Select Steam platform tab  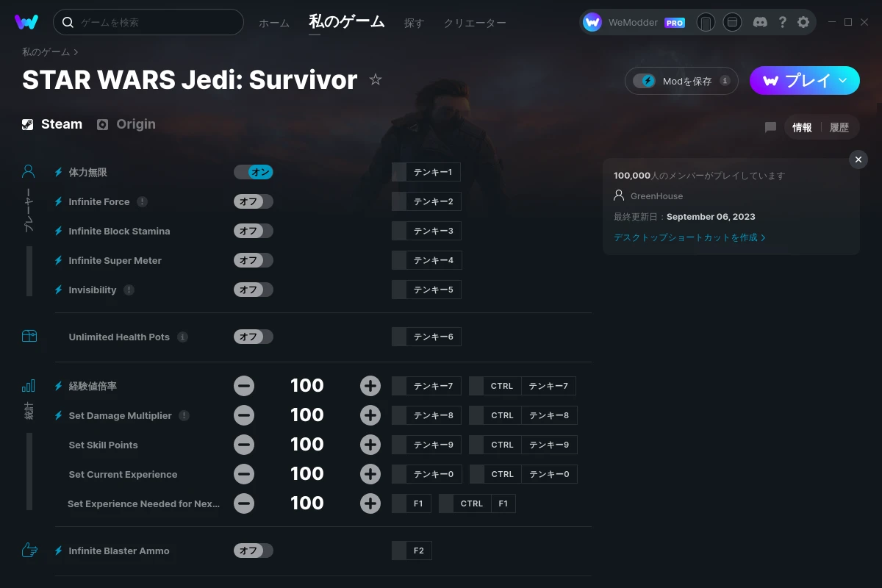(52, 124)
